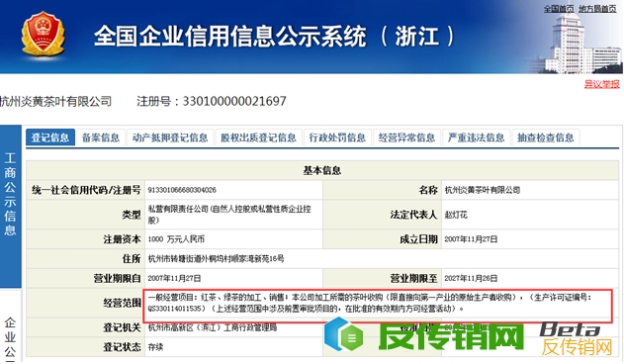This screenshot has height=364, width=624.
Task: Click the 异议举报 link
Action: 601,84
